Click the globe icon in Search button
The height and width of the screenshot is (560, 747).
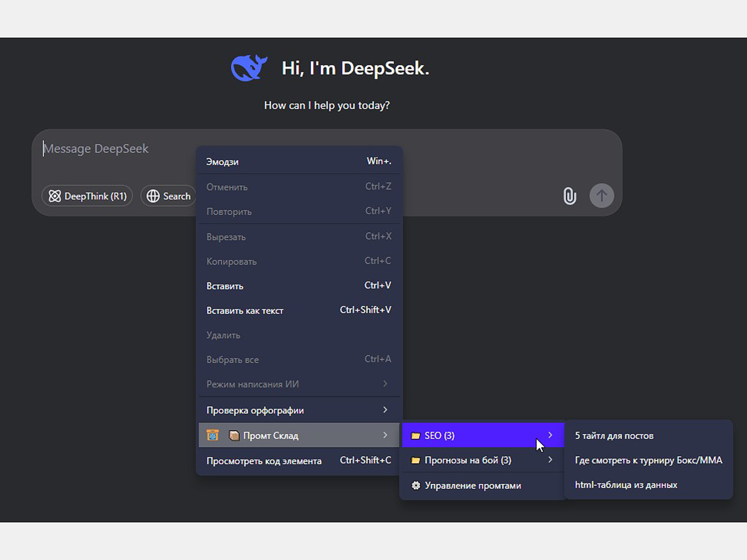[x=153, y=196]
